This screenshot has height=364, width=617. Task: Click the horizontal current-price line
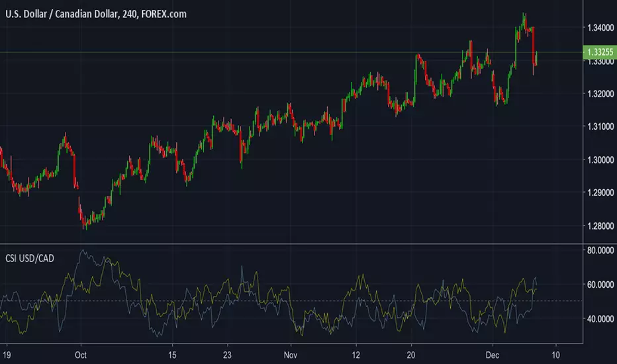point(291,52)
